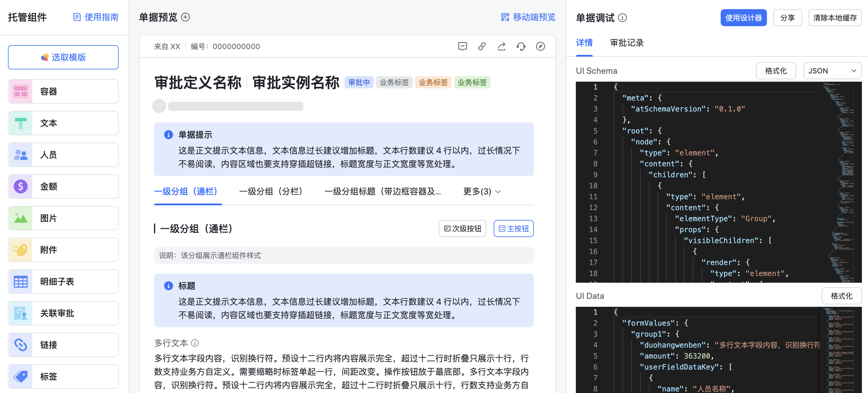Click the green 业务标签 tag

point(472,82)
